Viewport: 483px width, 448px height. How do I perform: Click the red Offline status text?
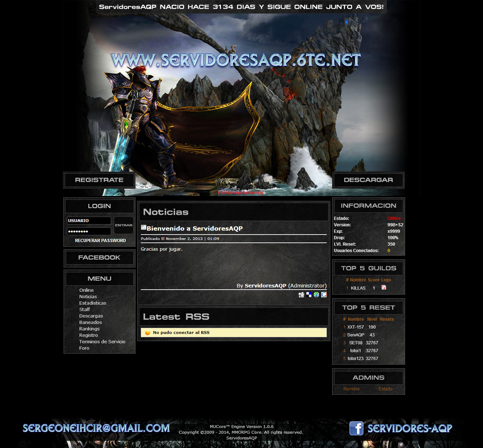click(394, 218)
